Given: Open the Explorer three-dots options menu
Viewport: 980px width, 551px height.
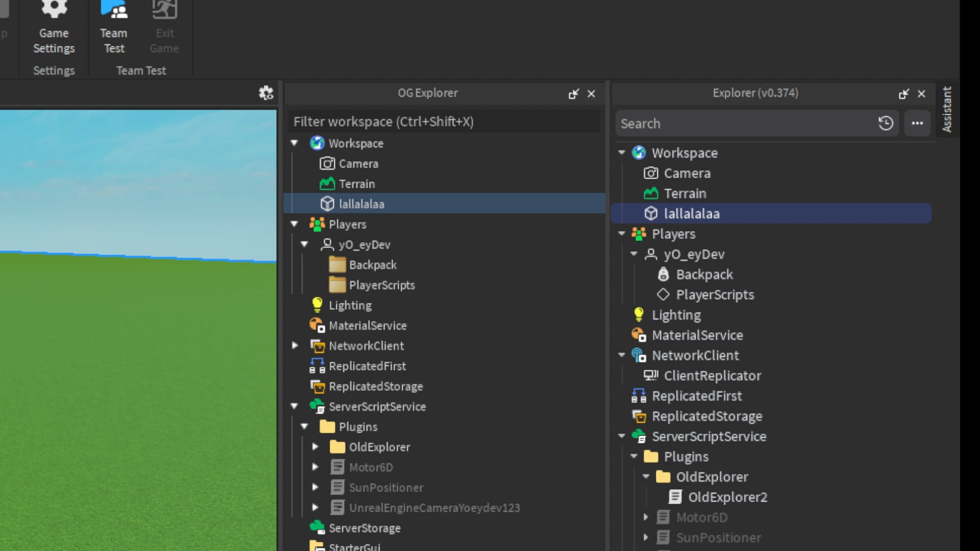Looking at the screenshot, I should click(x=917, y=123).
